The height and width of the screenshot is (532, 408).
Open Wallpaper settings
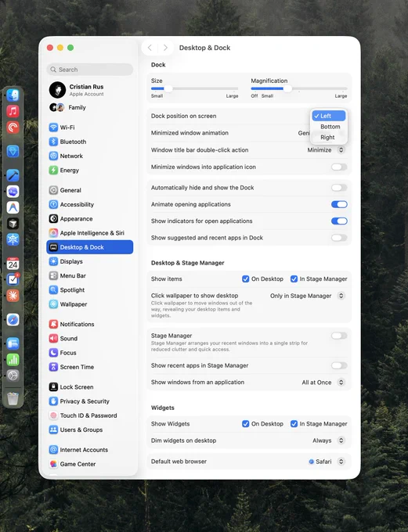pos(90,304)
